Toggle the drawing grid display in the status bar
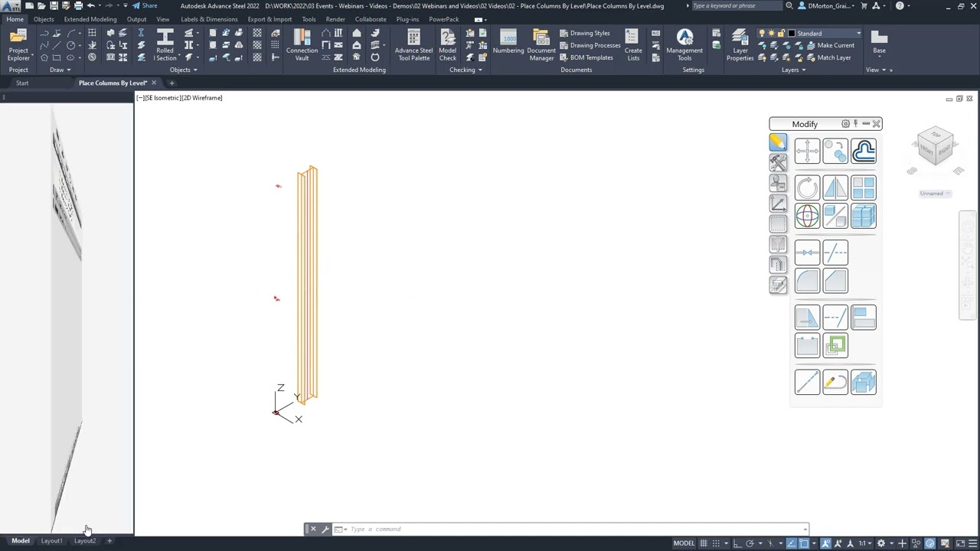Image resolution: width=980 pixels, height=551 pixels. pyautogui.click(x=703, y=543)
